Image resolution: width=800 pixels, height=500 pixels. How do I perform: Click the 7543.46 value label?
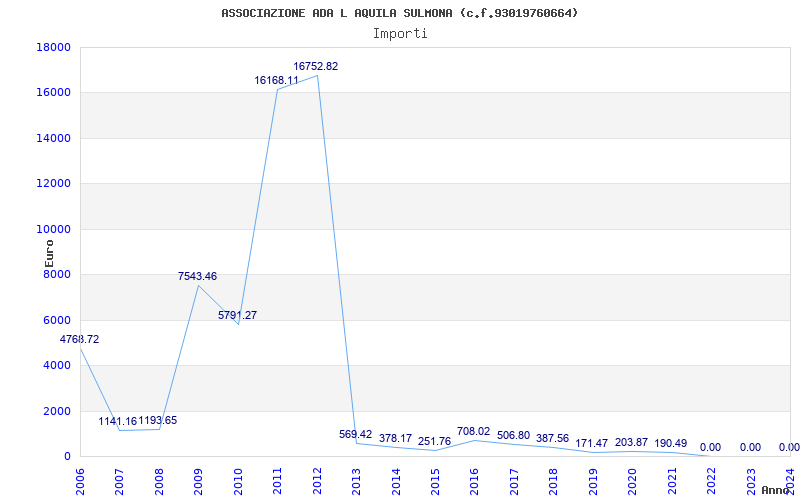click(x=197, y=277)
